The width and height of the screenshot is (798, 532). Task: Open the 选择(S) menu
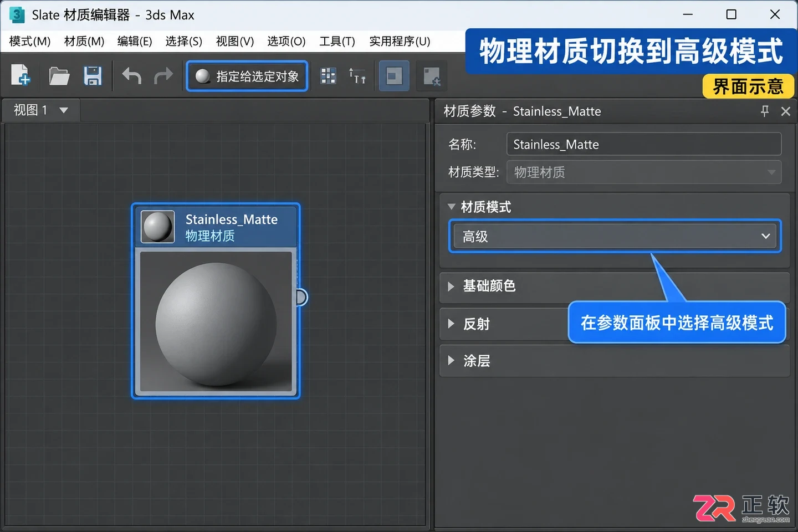coord(184,41)
